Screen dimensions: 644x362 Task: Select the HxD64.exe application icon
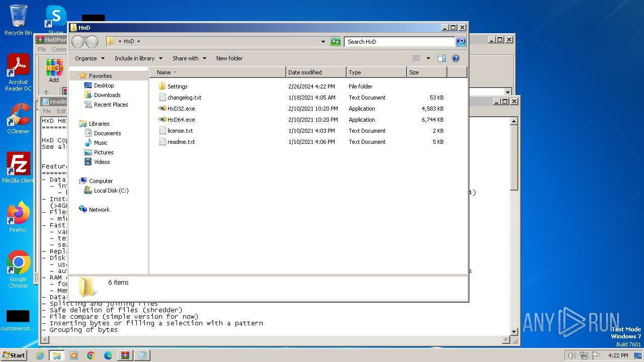(162, 120)
